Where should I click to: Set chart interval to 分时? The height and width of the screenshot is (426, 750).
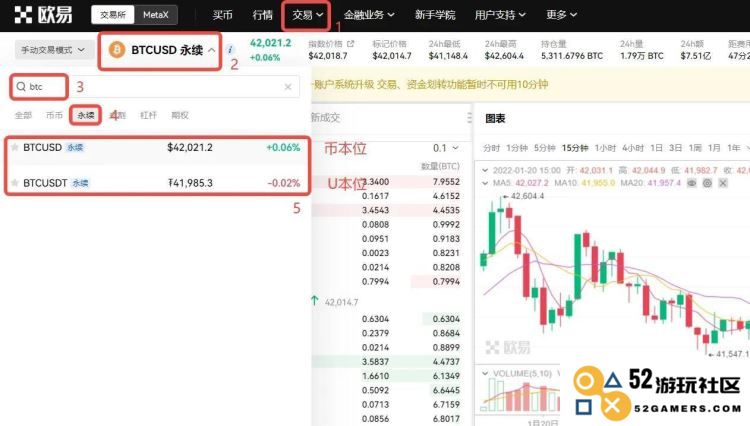[491, 148]
